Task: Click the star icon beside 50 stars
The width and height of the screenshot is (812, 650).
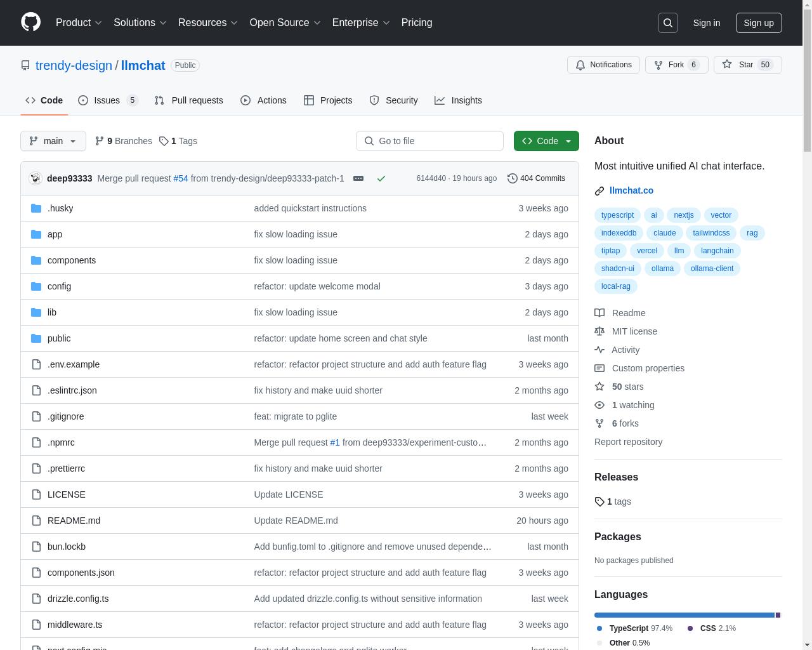Action: click(x=599, y=387)
